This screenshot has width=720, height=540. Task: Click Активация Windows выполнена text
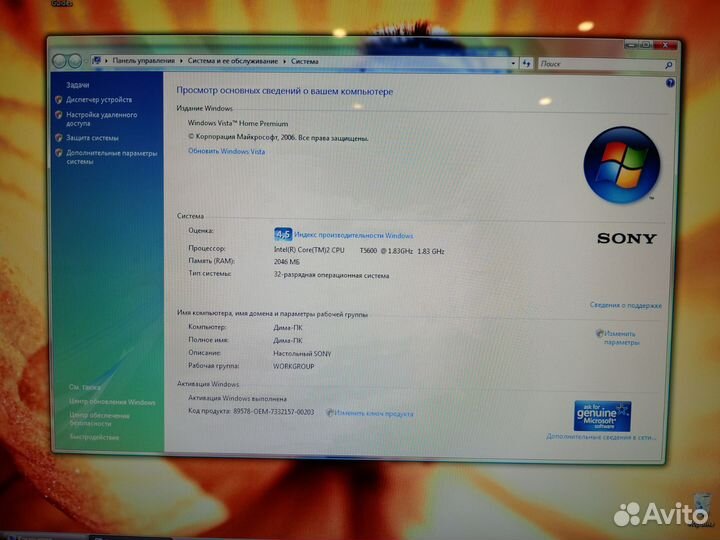237,399
